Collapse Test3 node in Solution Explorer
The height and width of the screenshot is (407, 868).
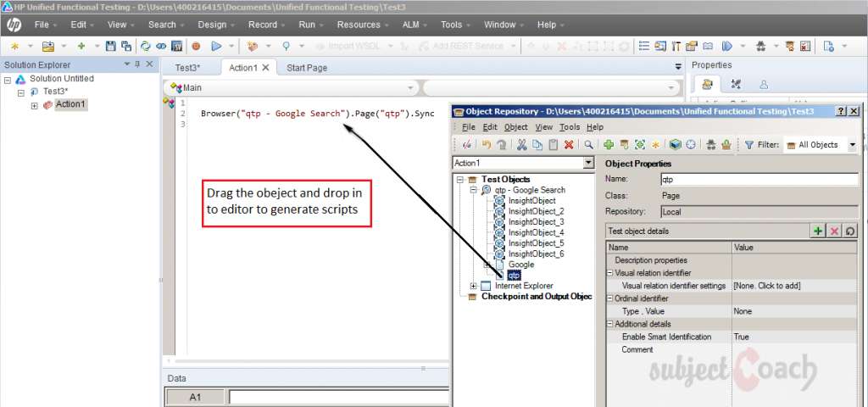(x=21, y=92)
